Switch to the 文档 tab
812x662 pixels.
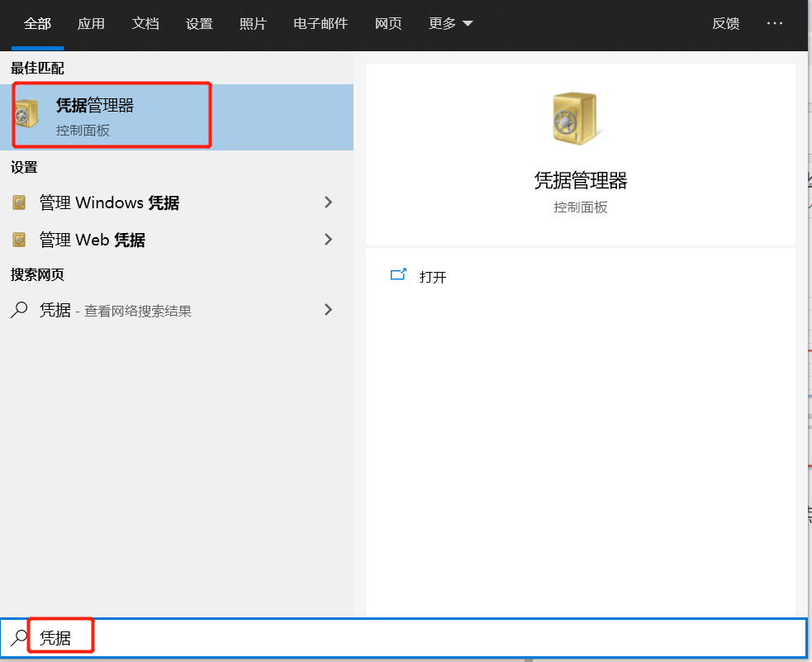145,23
